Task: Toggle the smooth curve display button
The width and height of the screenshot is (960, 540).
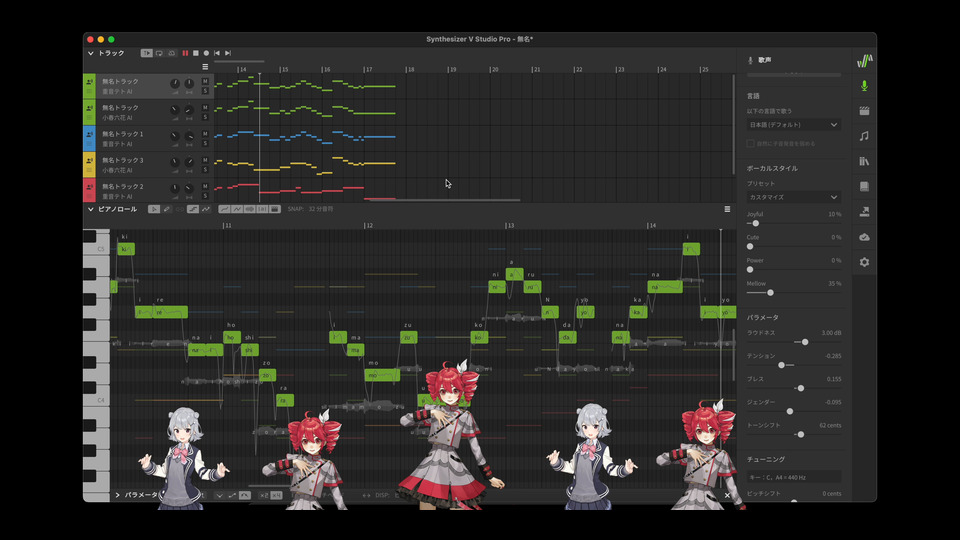Action: point(224,209)
